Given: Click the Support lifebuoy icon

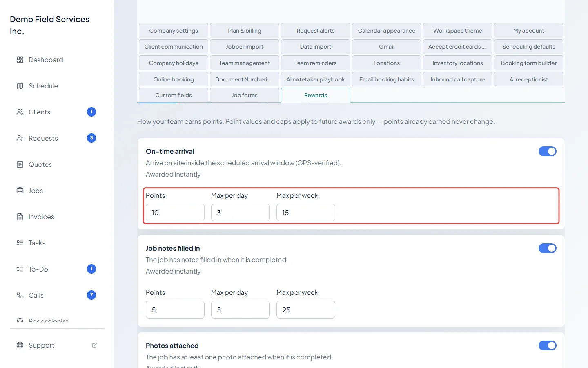Looking at the screenshot, I should 20,345.
